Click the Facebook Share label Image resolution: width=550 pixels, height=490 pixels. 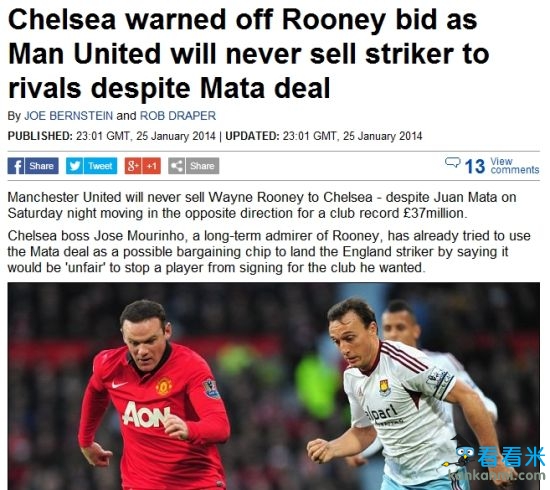41,166
